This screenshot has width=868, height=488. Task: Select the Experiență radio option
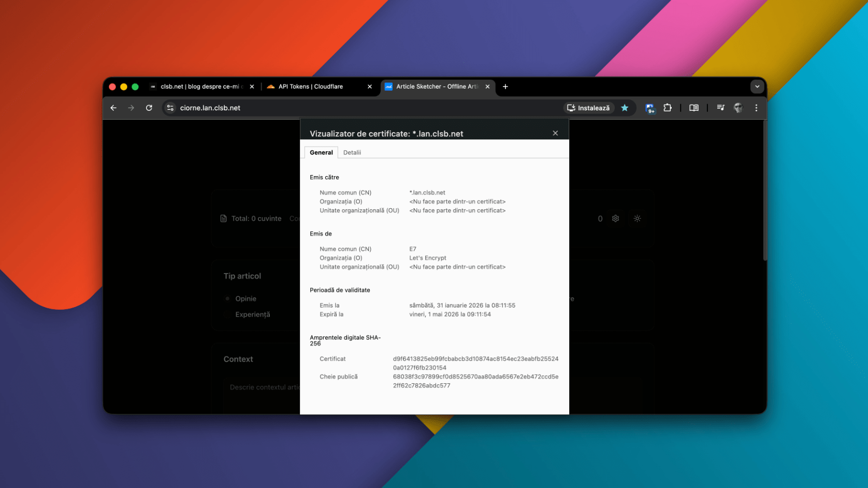click(x=228, y=314)
